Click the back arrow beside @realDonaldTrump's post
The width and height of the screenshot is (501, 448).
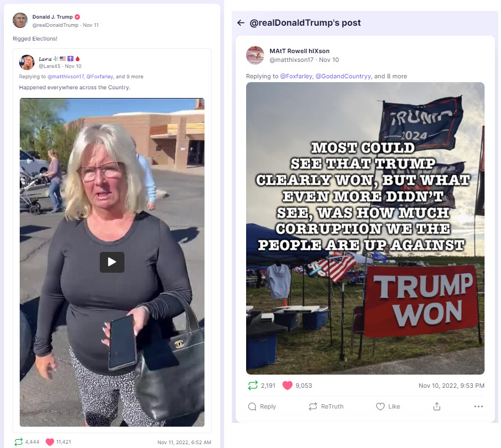pos(241,22)
